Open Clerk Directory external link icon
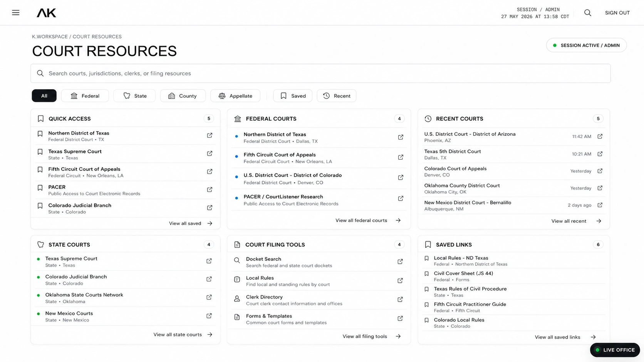Viewport: 644px width, 362px height. pyautogui.click(x=400, y=300)
